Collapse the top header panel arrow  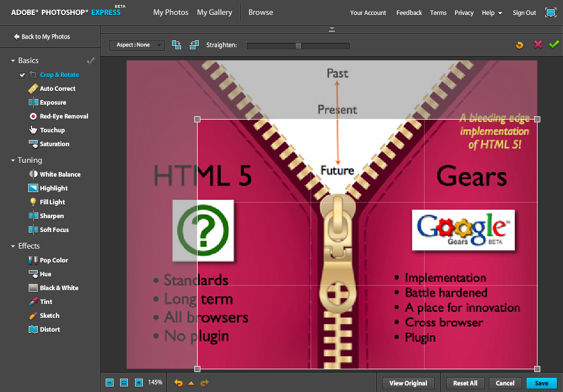(x=332, y=30)
